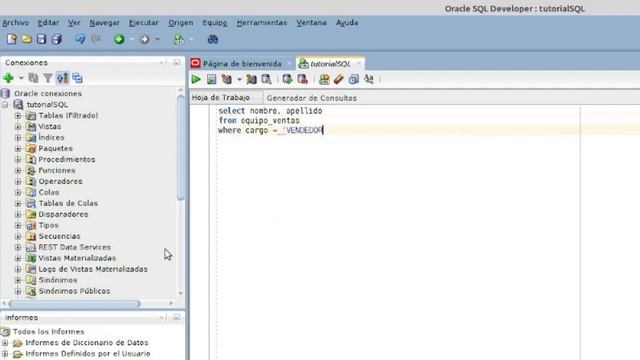
Task: Click the New file icon in main toolbar
Action: click(x=11, y=39)
